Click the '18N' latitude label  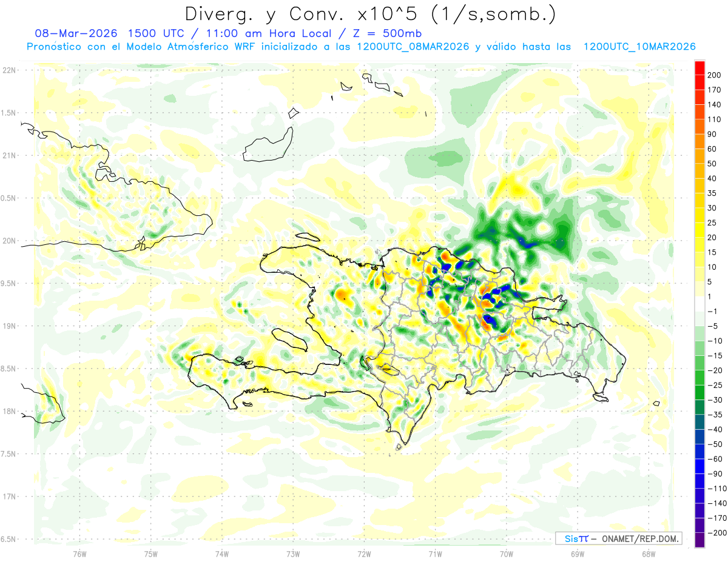click(8, 411)
